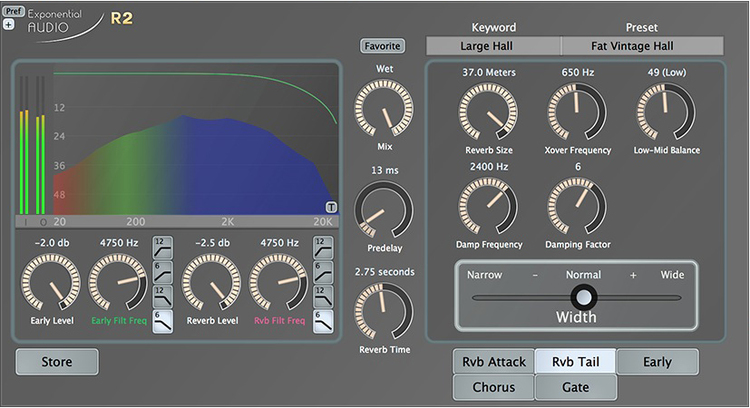Choose 12 dB high-pass reverb filter slope

[322, 247]
